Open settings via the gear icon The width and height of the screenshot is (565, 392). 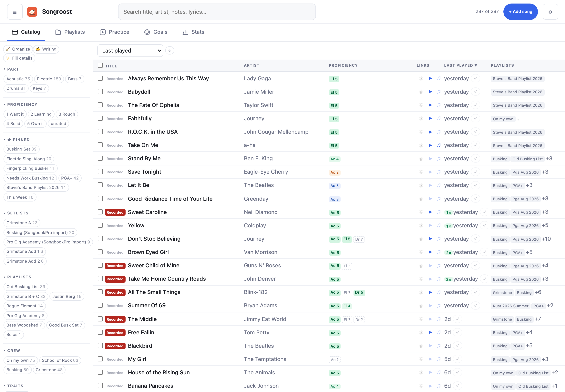point(550,12)
